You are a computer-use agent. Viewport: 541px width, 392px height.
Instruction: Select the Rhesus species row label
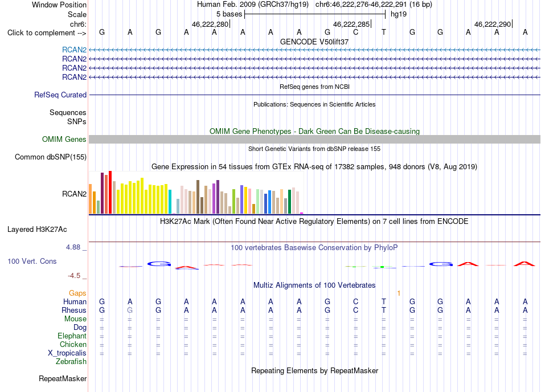(74, 310)
